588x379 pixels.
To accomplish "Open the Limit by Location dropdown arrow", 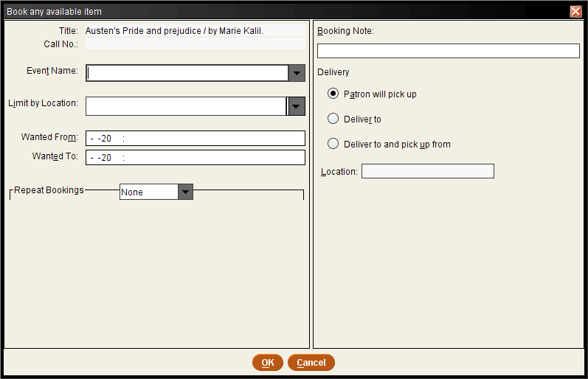I will pos(297,106).
